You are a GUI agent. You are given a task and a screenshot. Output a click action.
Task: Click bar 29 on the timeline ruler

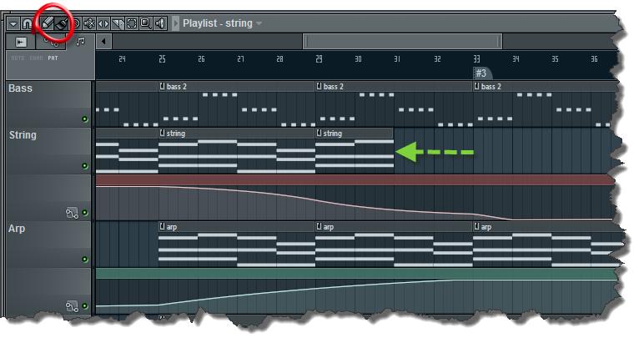(x=319, y=59)
